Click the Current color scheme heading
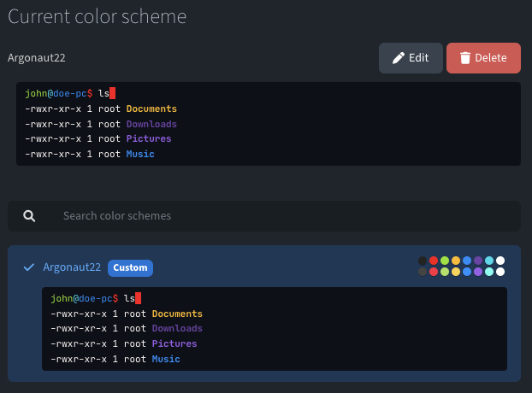The image size is (532, 393). [98, 16]
